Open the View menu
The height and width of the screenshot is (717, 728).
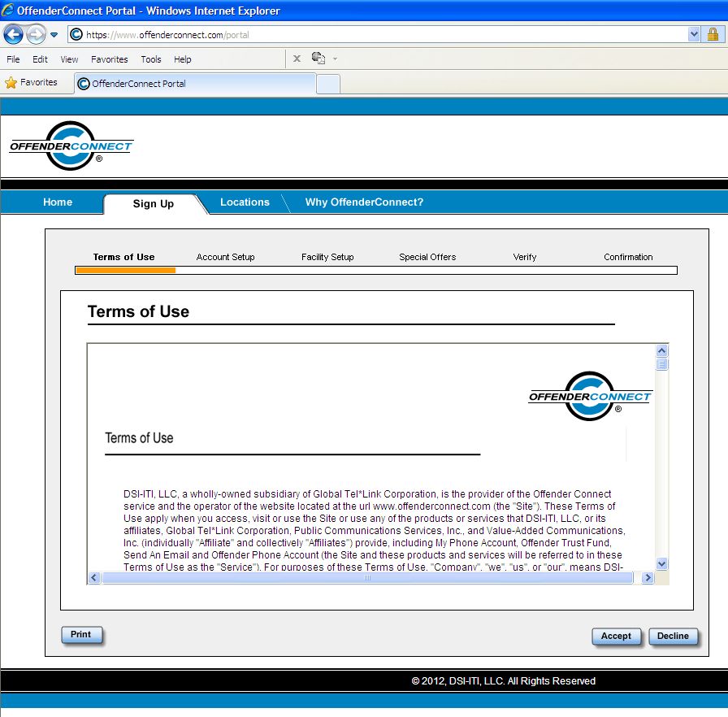coord(69,59)
